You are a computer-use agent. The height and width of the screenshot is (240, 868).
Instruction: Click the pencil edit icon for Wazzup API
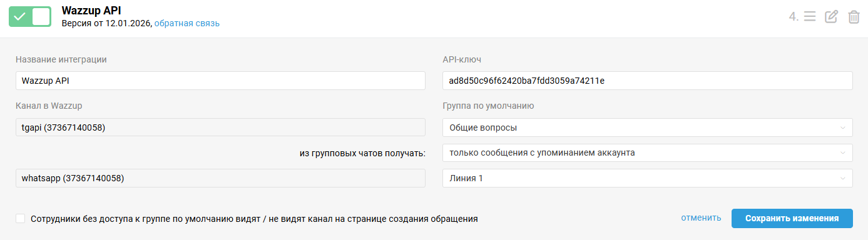click(x=831, y=17)
